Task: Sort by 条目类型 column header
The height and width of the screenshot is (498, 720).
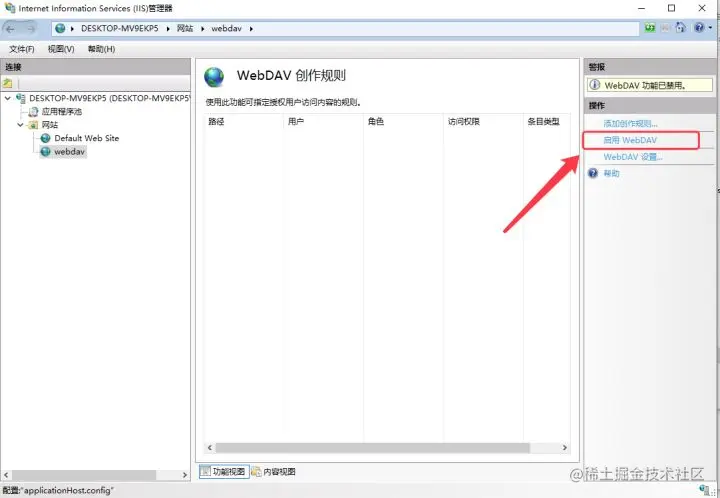Action: [x=547, y=122]
